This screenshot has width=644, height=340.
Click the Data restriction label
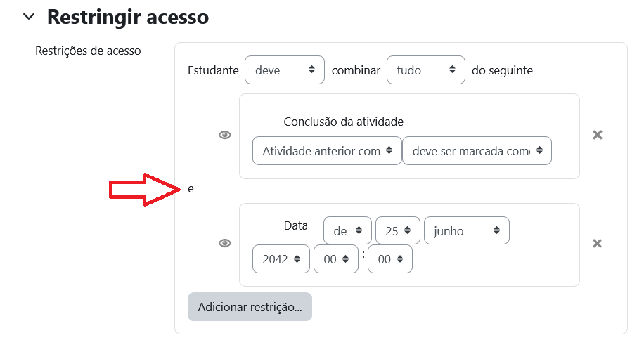pos(296,226)
